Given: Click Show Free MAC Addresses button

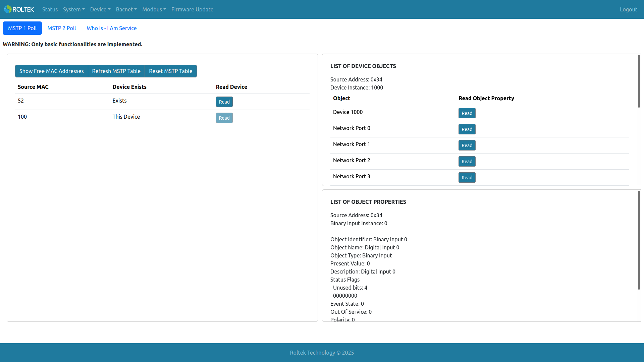Looking at the screenshot, I should point(52,71).
